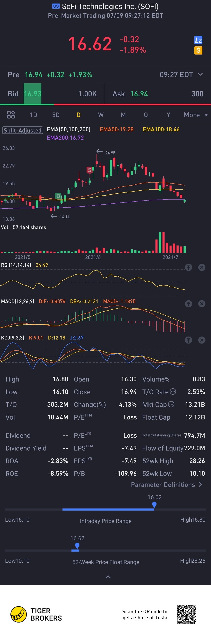Pin the KDJ indicator to top
This screenshot has width=211, height=644.
coord(189,340)
